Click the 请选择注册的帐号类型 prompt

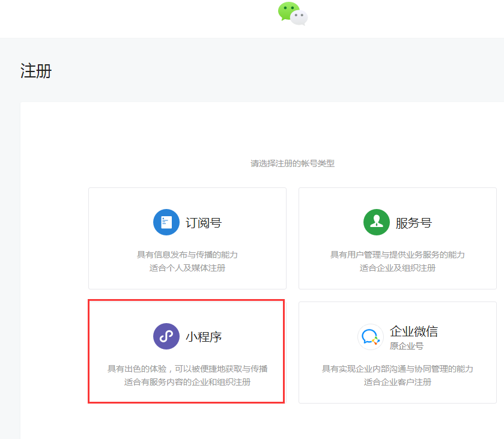point(293,163)
